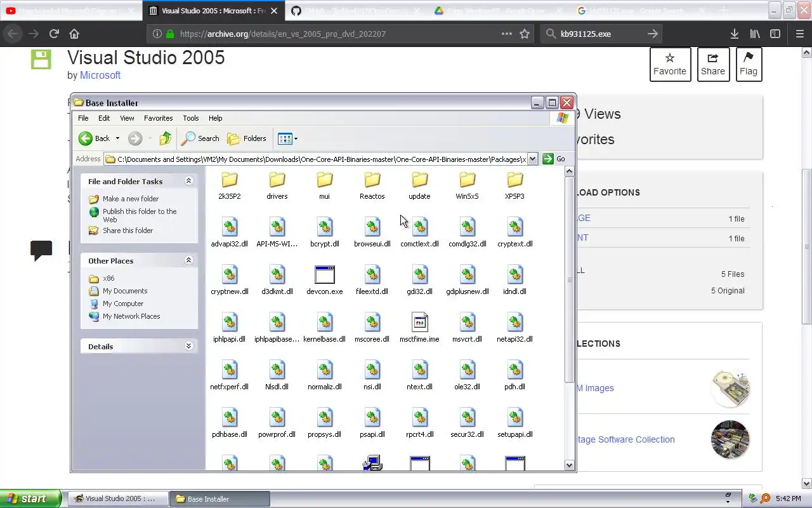This screenshot has height=508, width=812.
Task: Go to My Documents link
Action: tap(125, 291)
